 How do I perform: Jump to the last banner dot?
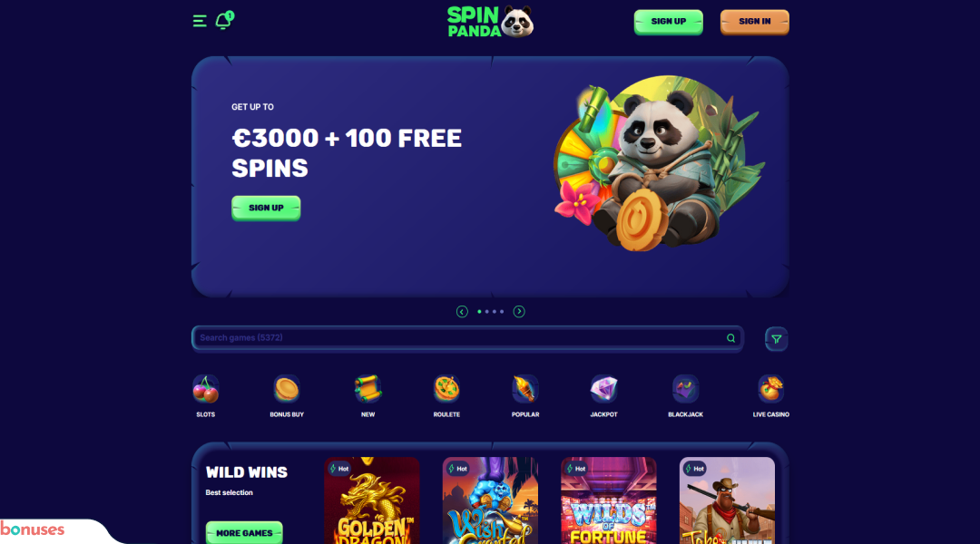502,312
